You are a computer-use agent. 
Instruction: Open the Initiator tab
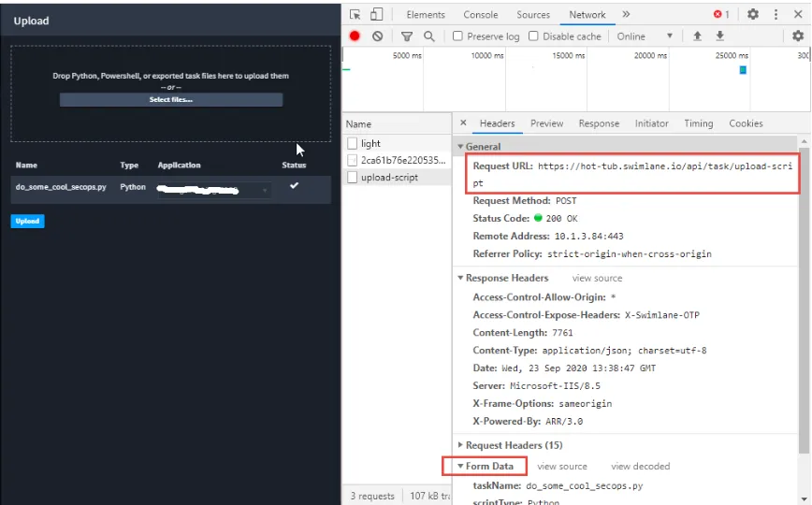(651, 123)
